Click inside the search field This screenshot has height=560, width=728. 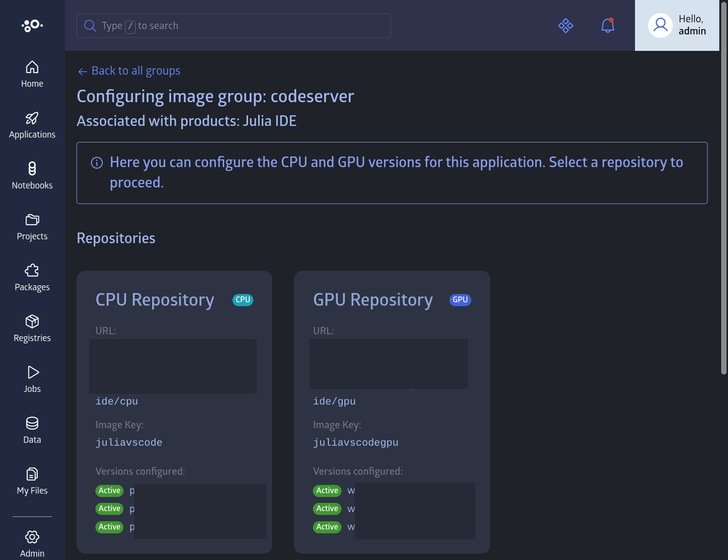click(233, 25)
